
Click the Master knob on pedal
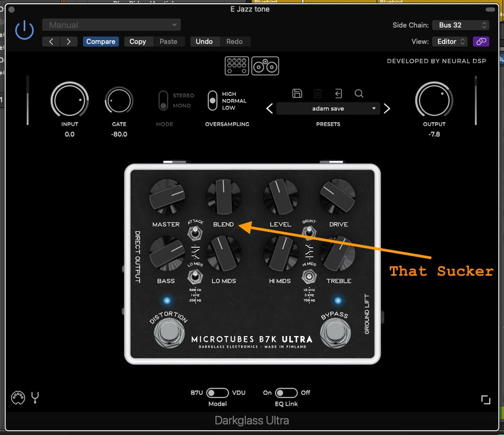167,196
